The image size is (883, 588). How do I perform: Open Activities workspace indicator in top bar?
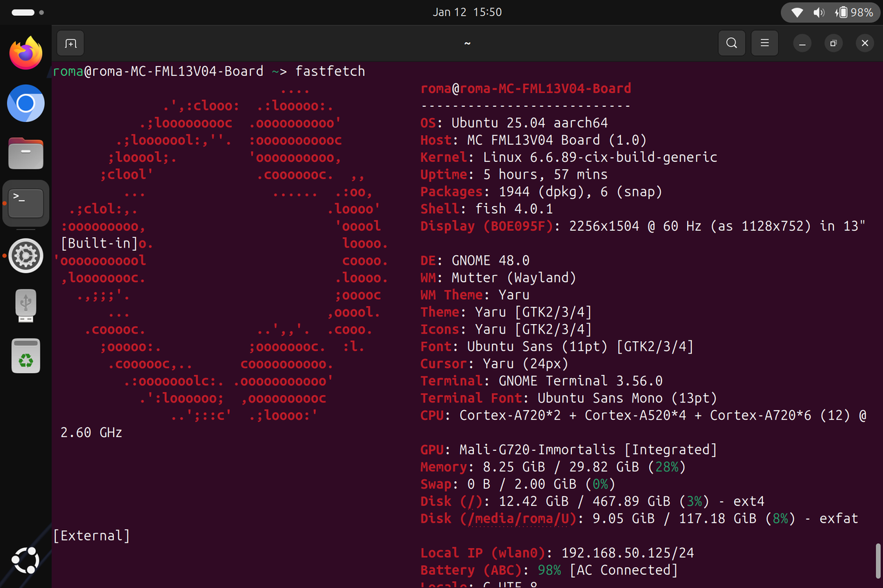[28, 12]
